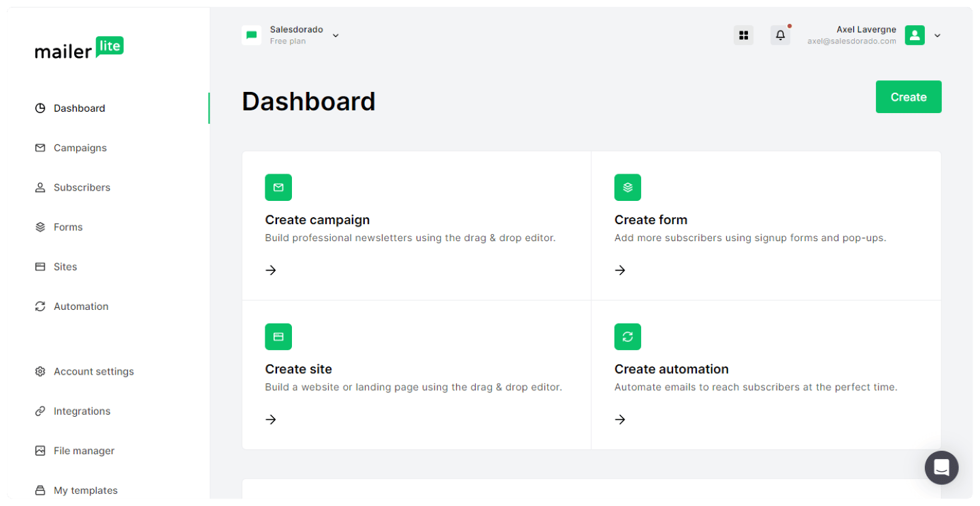
Task: Click the axel@salesdorado.com email text
Action: coord(852,41)
